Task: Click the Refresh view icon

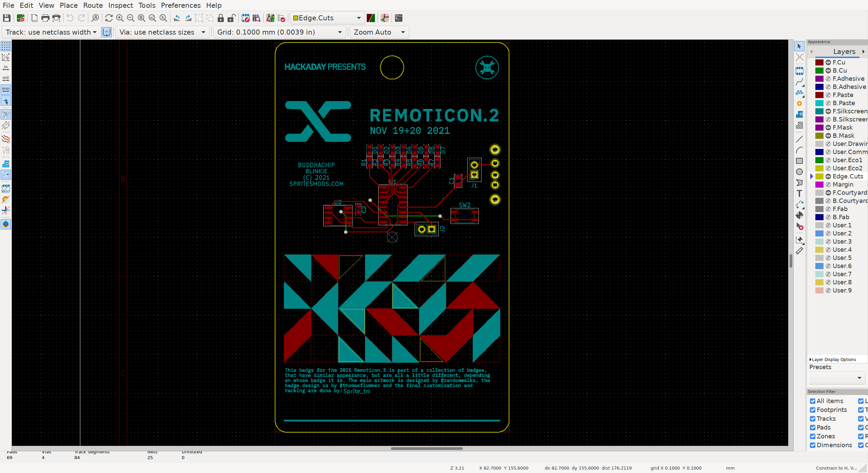Action: click(x=109, y=18)
